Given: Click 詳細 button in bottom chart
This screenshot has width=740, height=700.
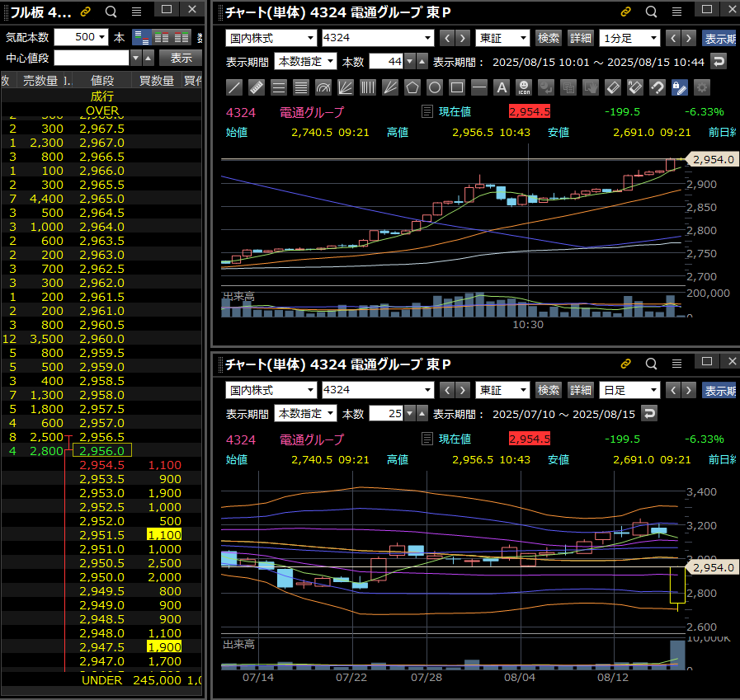Looking at the screenshot, I should 580,390.
